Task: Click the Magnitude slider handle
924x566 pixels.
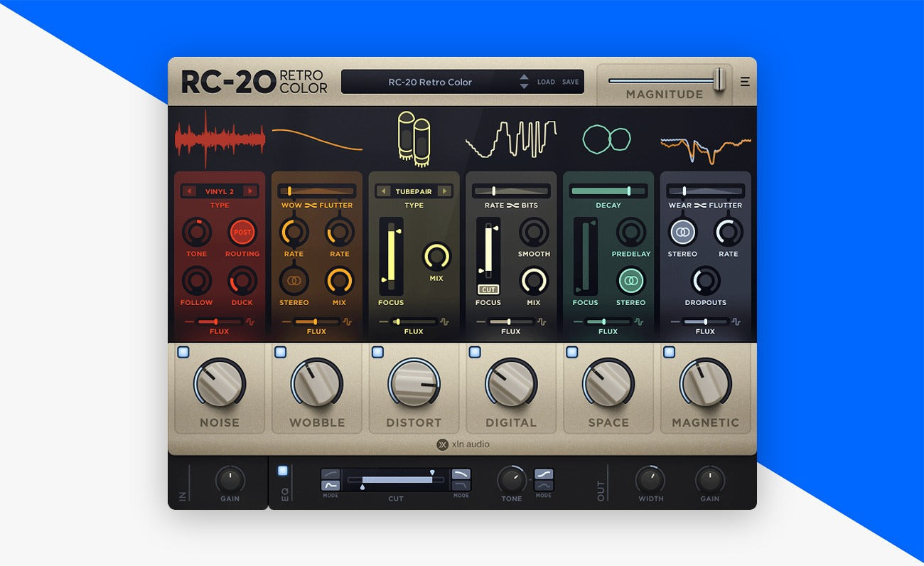Action: pos(719,80)
